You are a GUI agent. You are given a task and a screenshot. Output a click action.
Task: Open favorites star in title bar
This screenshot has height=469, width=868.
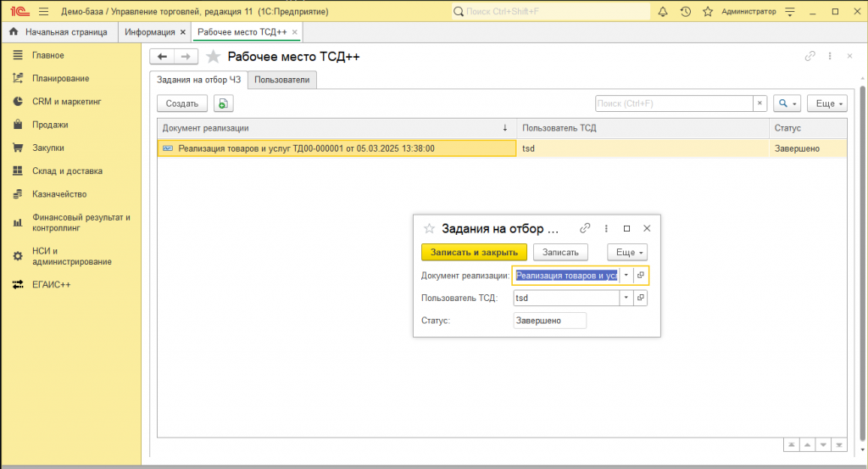[708, 11]
